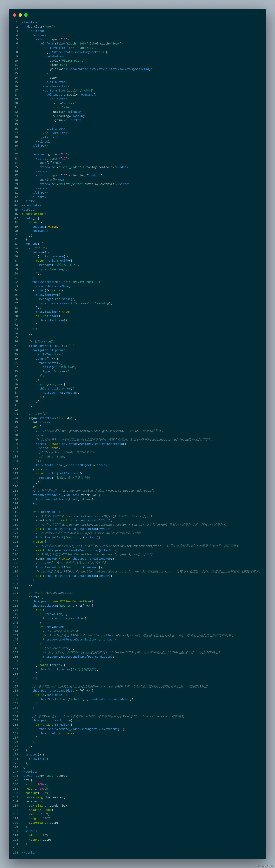Click the "addIceCandidate(res.candidate);" line
This screenshot has height=868, width=275.
click(78, 657)
